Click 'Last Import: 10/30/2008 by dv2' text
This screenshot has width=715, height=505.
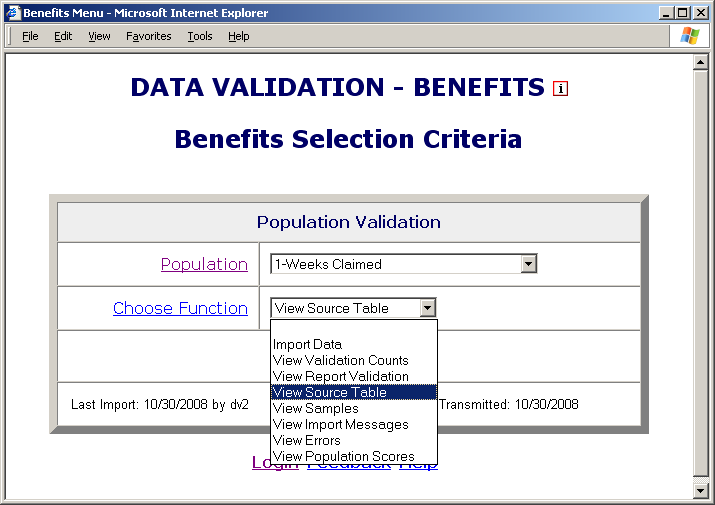[x=160, y=404]
